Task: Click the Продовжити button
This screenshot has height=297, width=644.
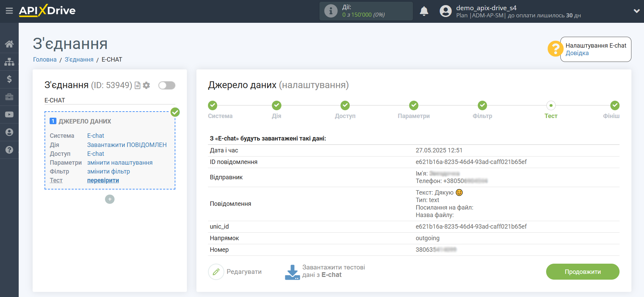Action: (x=582, y=272)
